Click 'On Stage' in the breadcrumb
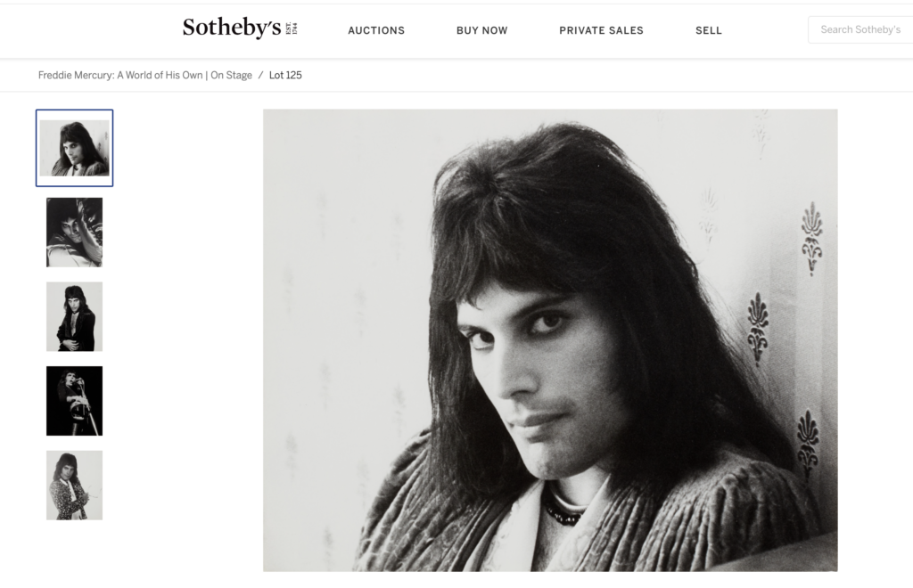Screen dimensions: 913x588 [x=231, y=75]
